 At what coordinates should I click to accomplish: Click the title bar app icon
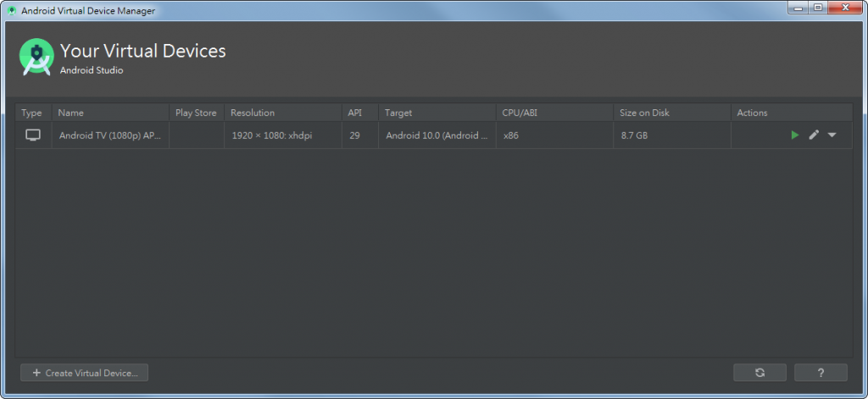point(12,10)
